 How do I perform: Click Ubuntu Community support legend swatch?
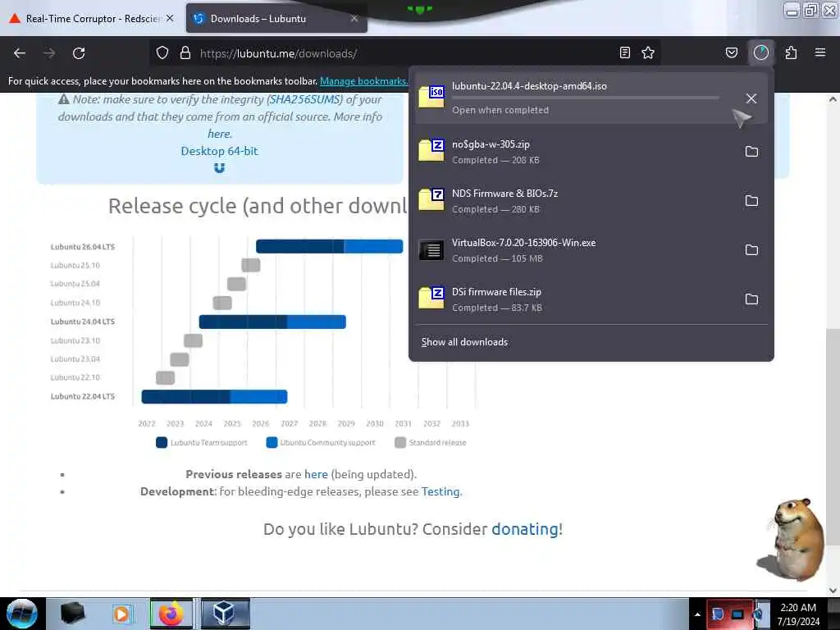[272, 442]
